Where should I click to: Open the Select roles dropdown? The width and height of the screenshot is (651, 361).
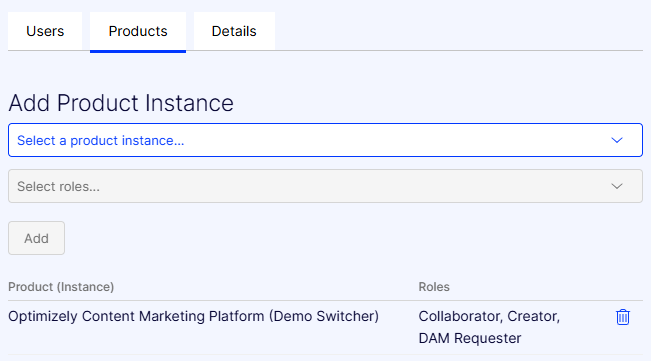[x=326, y=186]
